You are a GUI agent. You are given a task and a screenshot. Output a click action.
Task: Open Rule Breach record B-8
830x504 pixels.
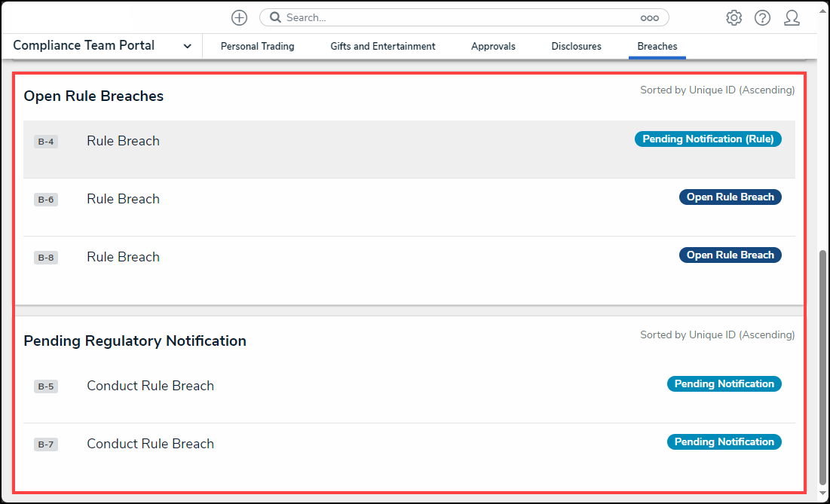(123, 258)
